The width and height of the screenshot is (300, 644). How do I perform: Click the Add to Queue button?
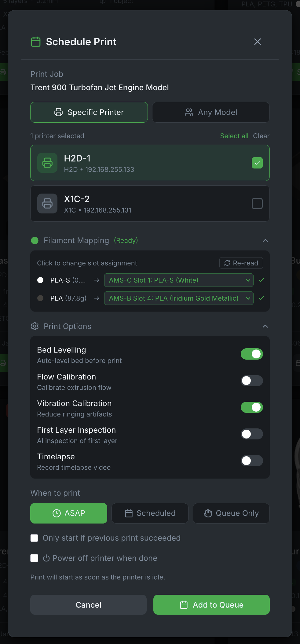[211, 605]
